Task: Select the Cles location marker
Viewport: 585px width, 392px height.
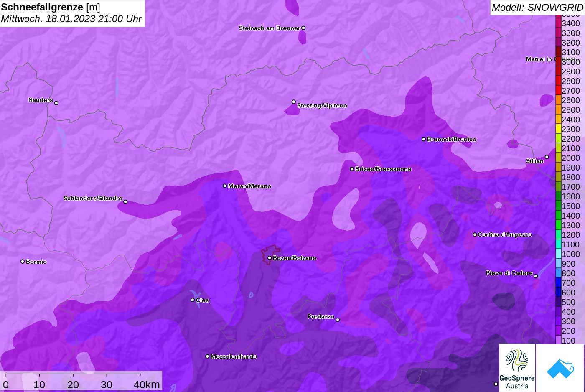Action: pos(193,300)
